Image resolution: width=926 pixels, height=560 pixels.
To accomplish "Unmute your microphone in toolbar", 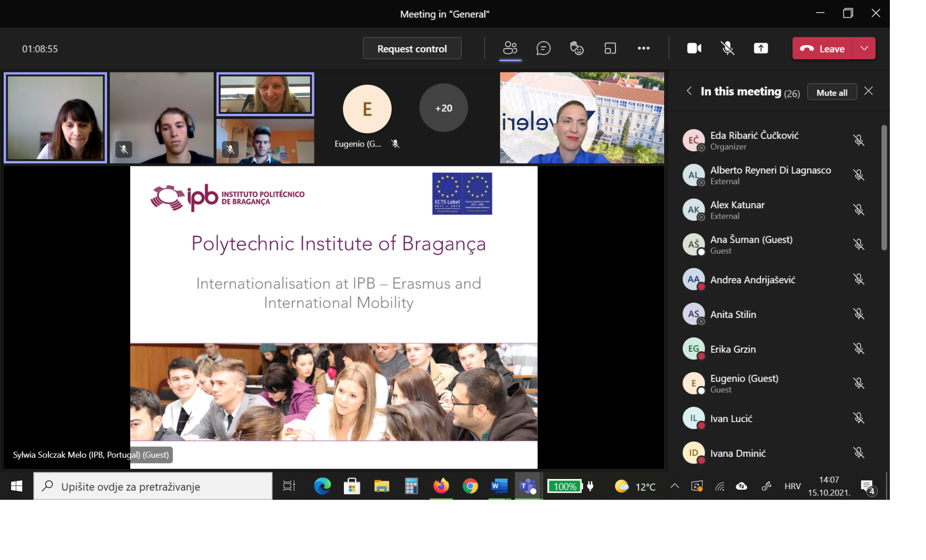I will [x=727, y=48].
